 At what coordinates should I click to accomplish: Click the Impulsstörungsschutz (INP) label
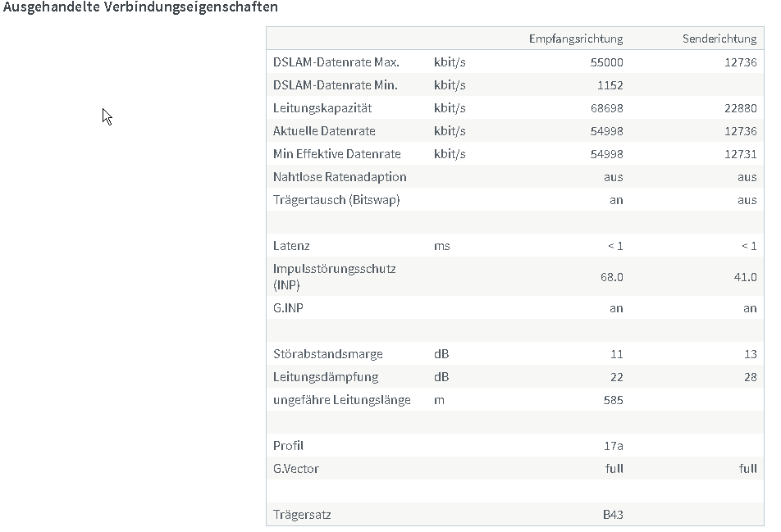point(334,277)
